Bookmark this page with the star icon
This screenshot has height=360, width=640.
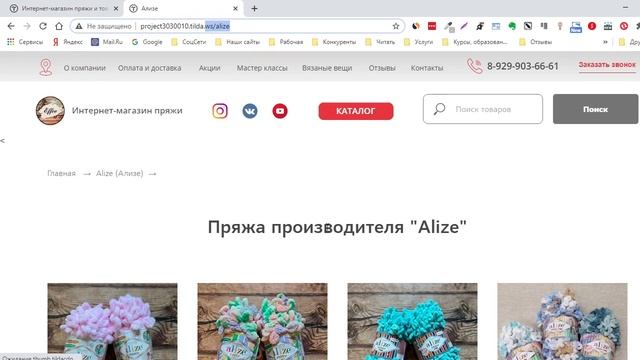point(396,26)
